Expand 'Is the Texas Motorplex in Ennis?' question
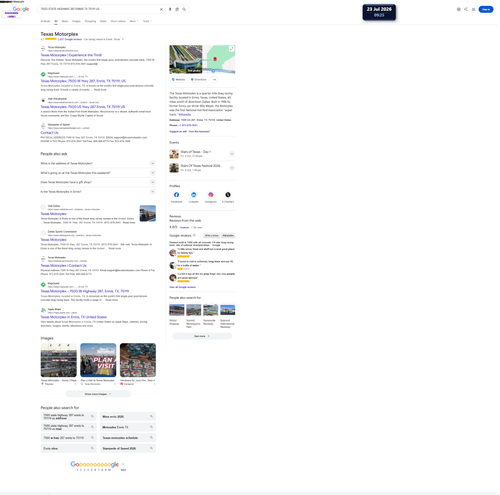Viewport: 500px width, 495px height. [152, 191]
